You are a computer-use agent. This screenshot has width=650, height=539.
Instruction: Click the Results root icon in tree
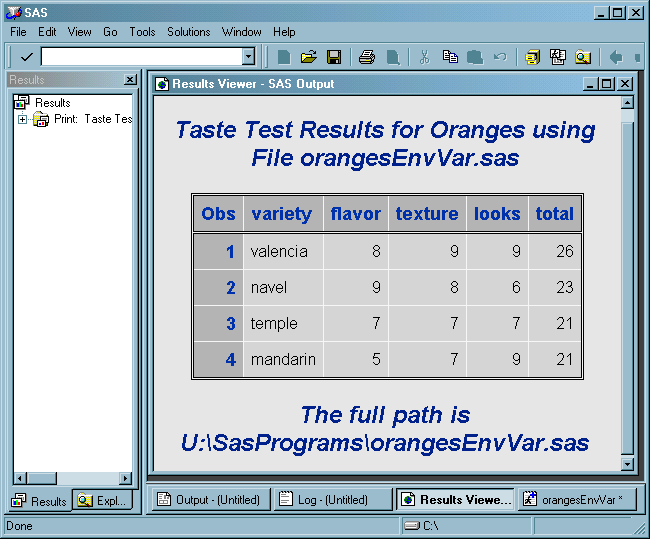coord(22,102)
